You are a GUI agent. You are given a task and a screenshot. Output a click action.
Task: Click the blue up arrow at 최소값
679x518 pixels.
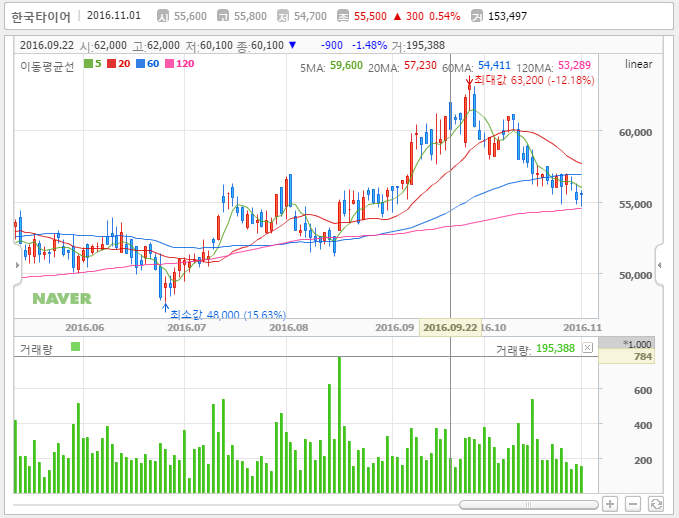165,308
